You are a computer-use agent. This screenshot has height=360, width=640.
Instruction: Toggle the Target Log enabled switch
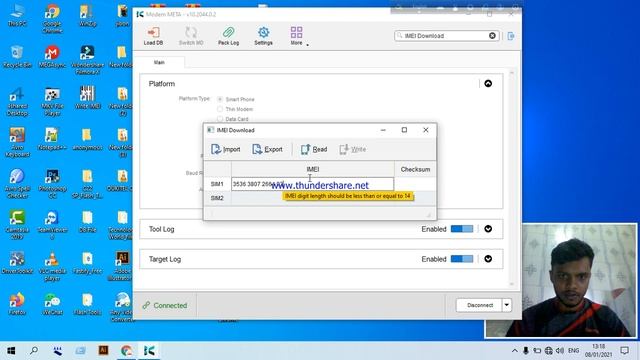(x=462, y=259)
